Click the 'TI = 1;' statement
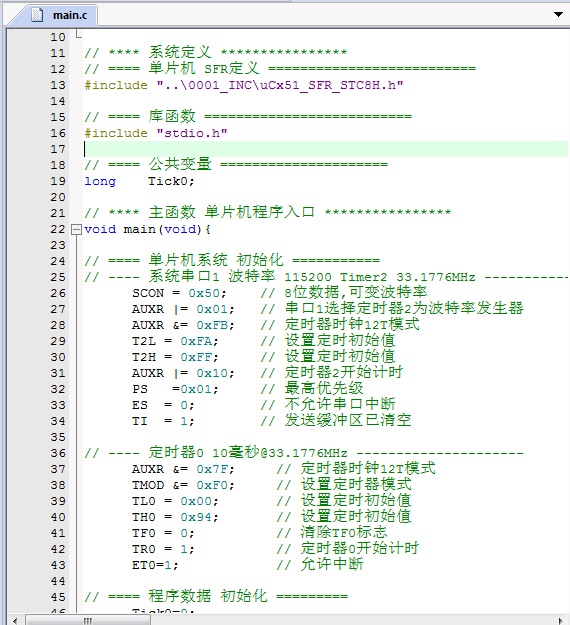 coord(163,421)
